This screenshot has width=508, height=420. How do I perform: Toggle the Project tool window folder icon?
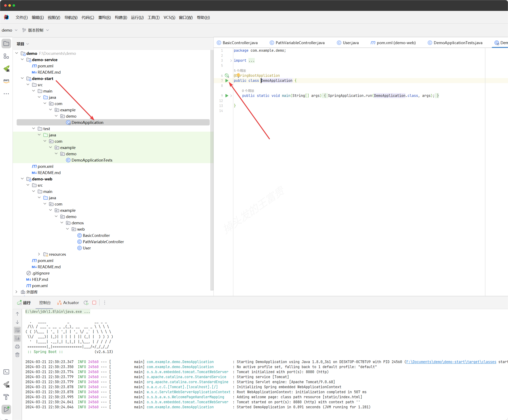tap(6, 44)
